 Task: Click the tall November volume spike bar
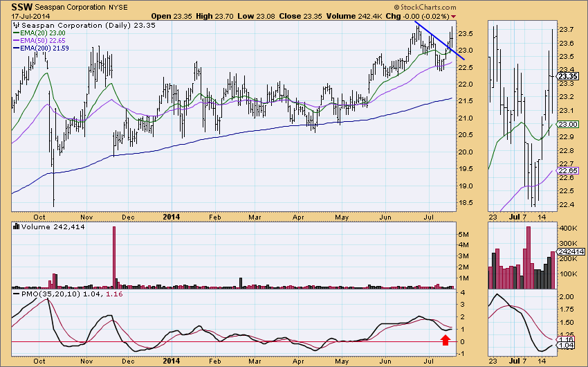114,258
